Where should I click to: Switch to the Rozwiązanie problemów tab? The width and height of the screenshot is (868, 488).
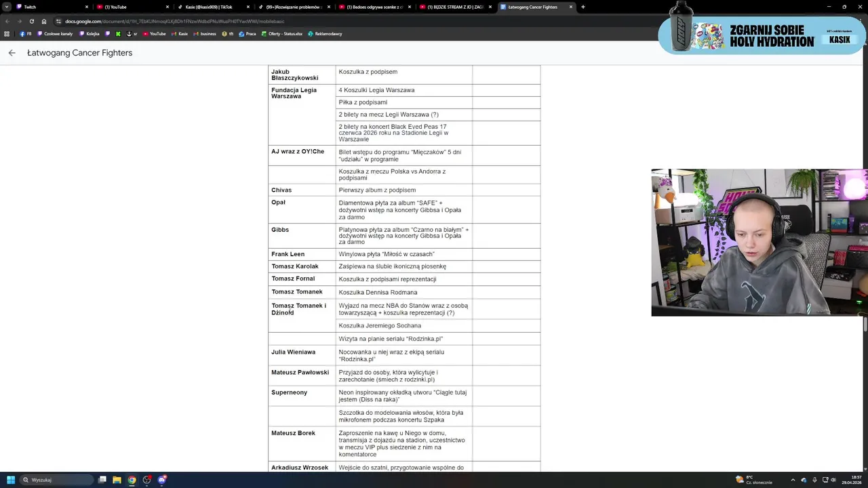(294, 7)
